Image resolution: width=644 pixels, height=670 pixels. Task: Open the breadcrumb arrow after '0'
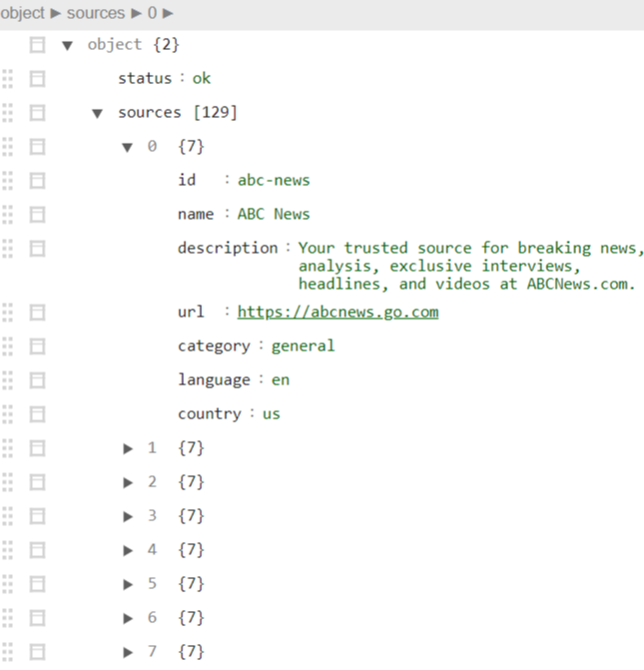click(168, 14)
